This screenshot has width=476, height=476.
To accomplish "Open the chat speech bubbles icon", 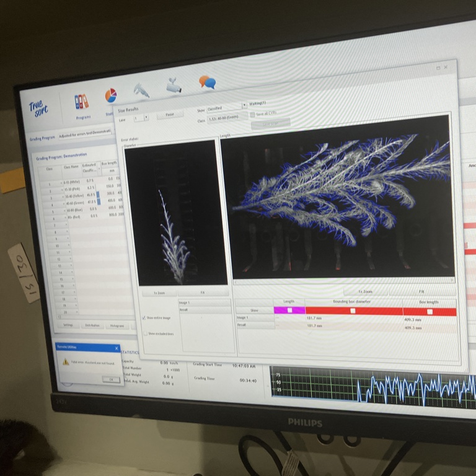I will (x=207, y=82).
